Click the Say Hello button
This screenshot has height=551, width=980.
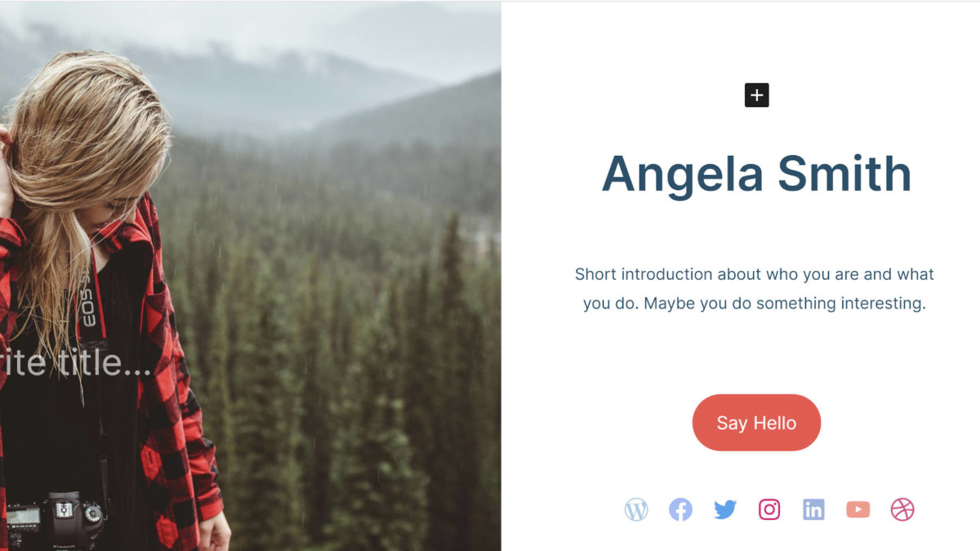[x=756, y=423]
